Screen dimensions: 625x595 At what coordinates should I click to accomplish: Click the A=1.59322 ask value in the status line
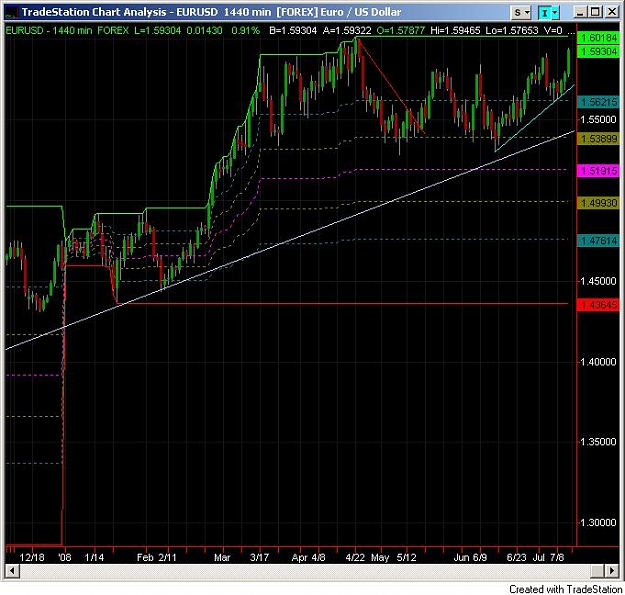(x=347, y=30)
